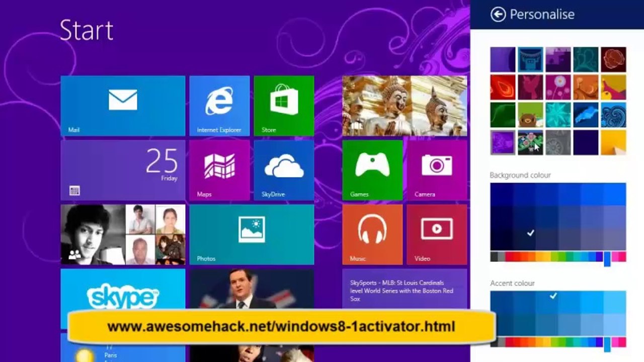Pick the purple castle silhouette background
Image resolution: width=644 pixels, height=362 pixels.
click(x=558, y=60)
